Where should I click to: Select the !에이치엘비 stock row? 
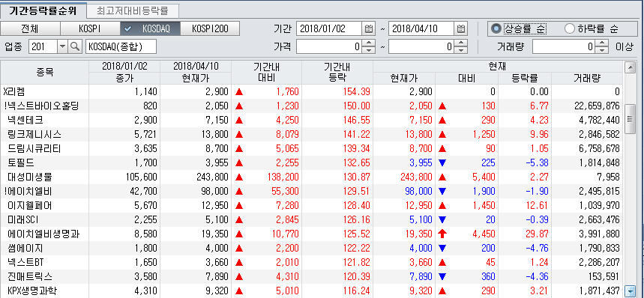click(311, 192)
